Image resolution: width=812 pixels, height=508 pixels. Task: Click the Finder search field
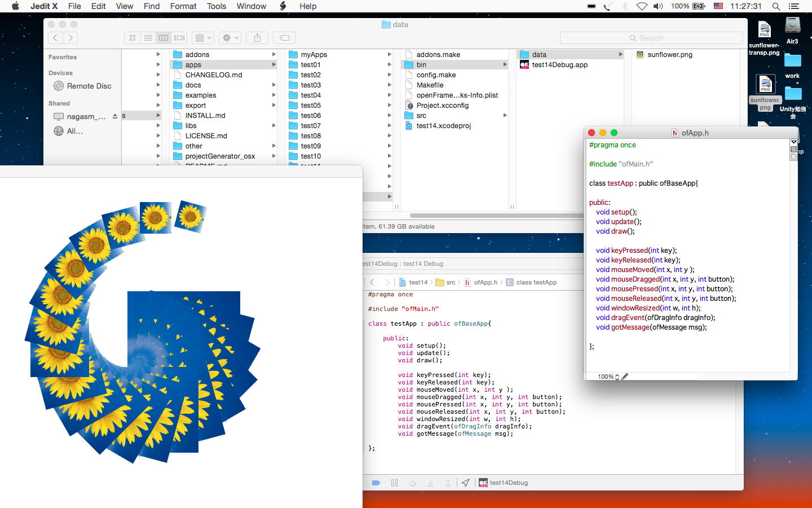(x=651, y=38)
